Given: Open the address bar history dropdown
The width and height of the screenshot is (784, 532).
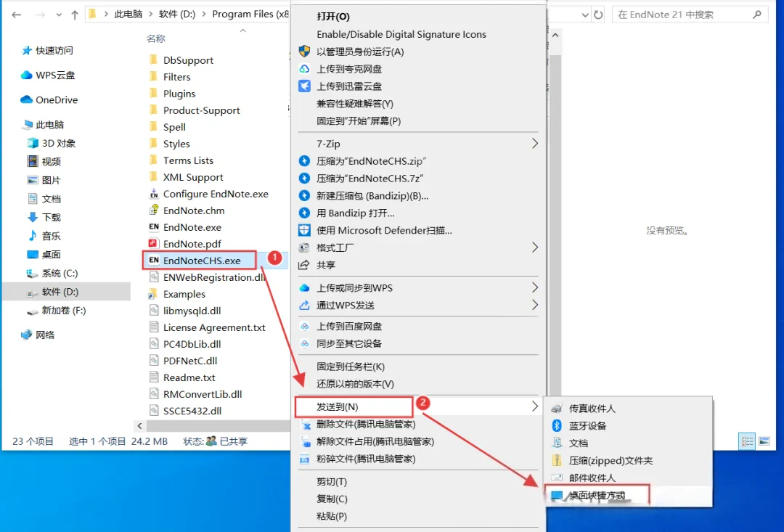Looking at the screenshot, I should tap(585, 15).
